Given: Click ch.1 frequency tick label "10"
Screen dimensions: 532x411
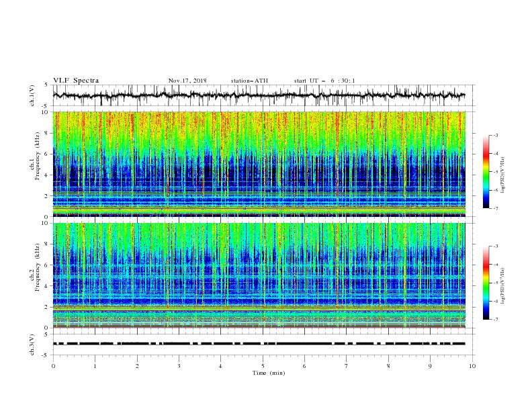Looking at the screenshot, I should pyautogui.click(x=46, y=112).
